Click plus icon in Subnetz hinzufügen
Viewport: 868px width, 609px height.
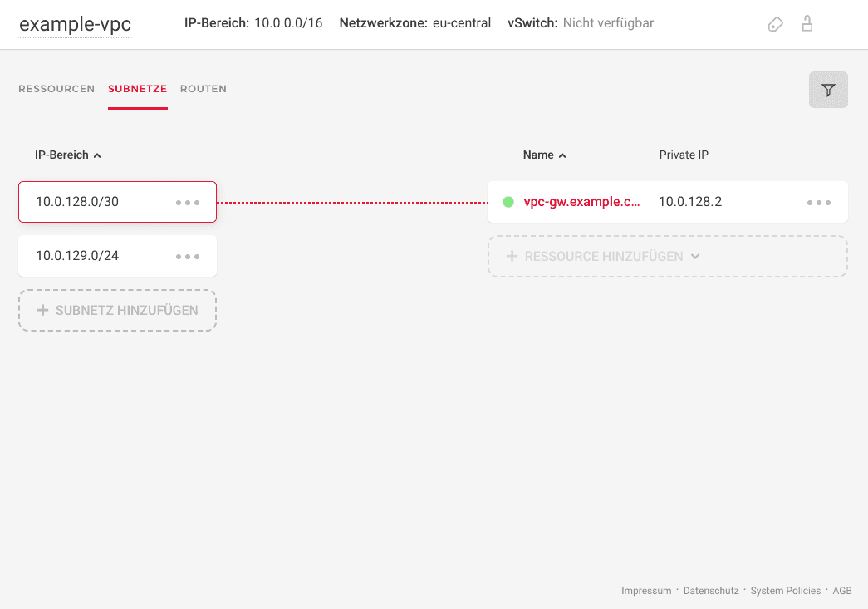43,311
